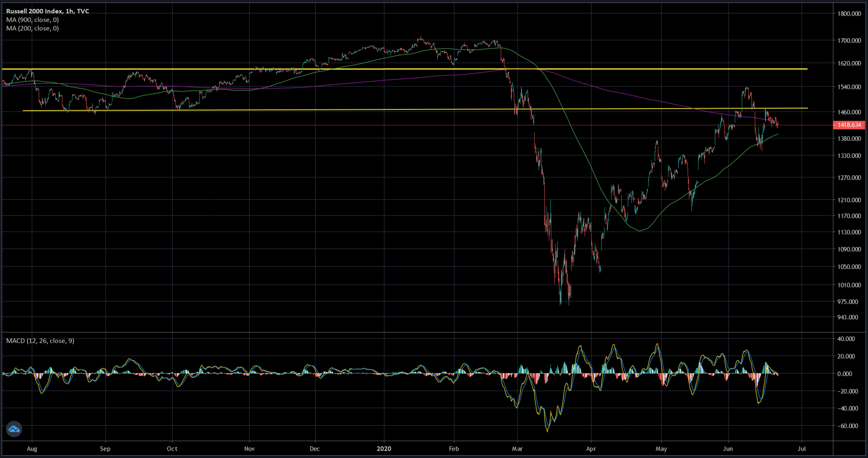Click the 1460.000 price axis label

[849, 112]
